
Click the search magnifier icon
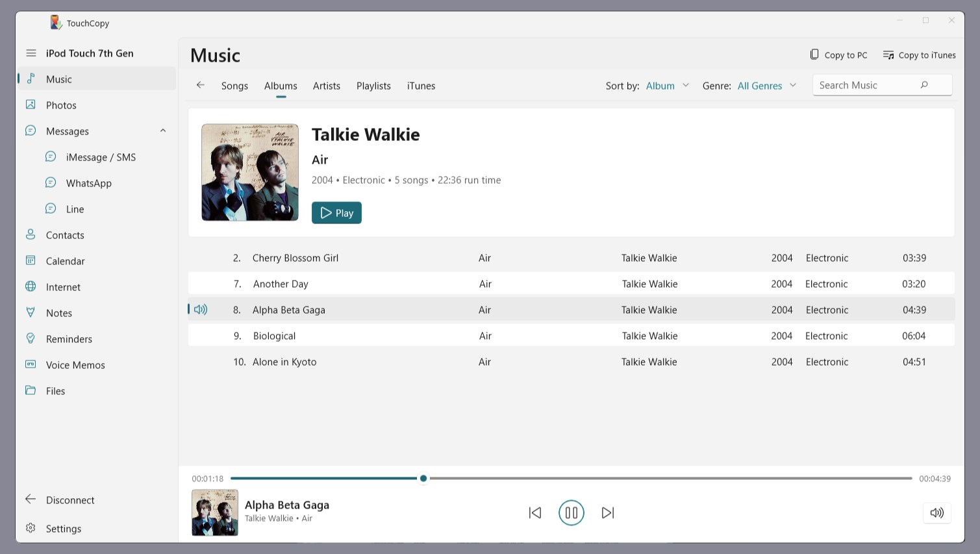coord(924,85)
